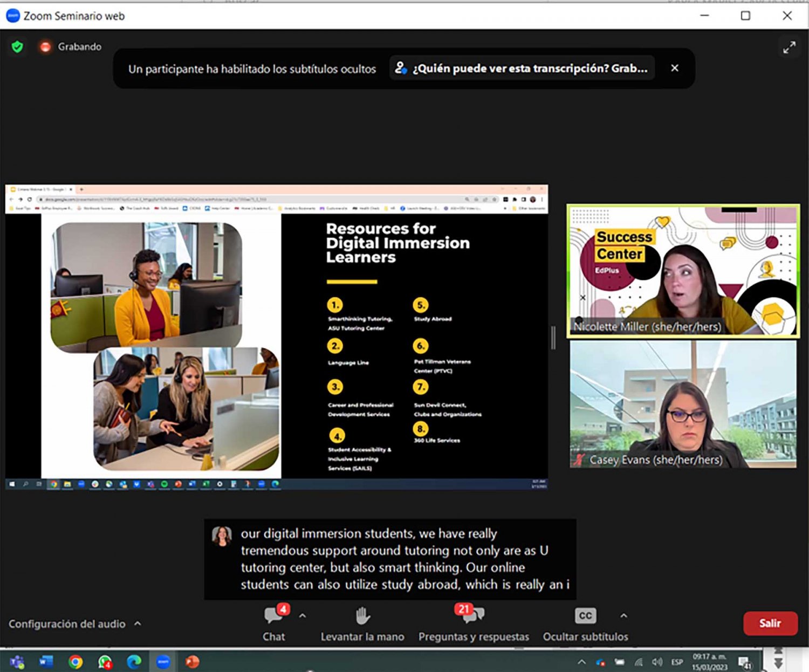This screenshot has width=809, height=672.
Task: Expand subtitle options chevron next to CC
Action: coord(623,615)
